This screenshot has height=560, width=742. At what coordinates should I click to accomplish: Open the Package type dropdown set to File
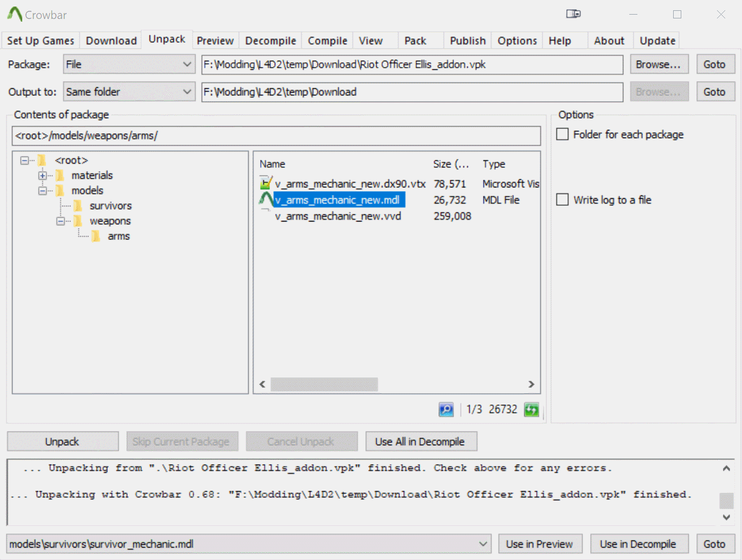pos(129,64)
